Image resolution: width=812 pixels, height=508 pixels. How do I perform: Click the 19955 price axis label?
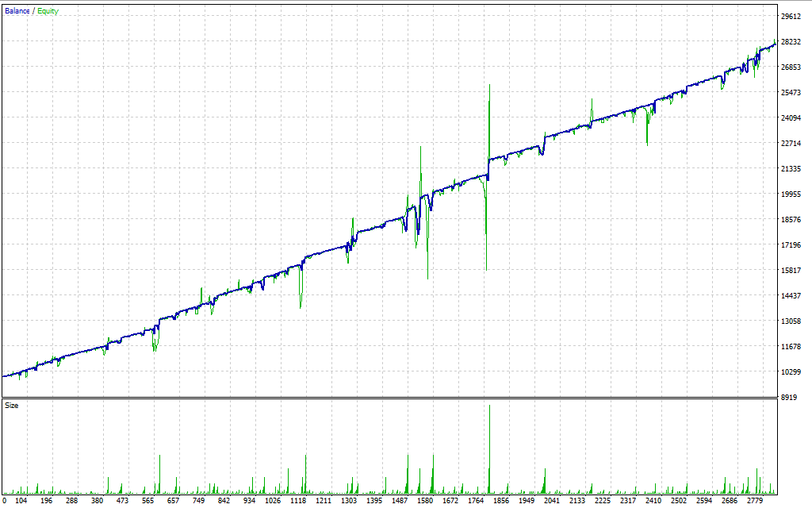[791, 194]
